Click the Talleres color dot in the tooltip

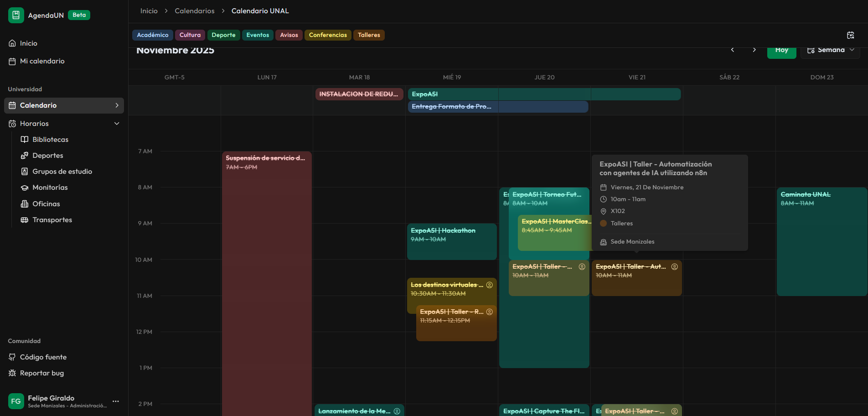604,224
